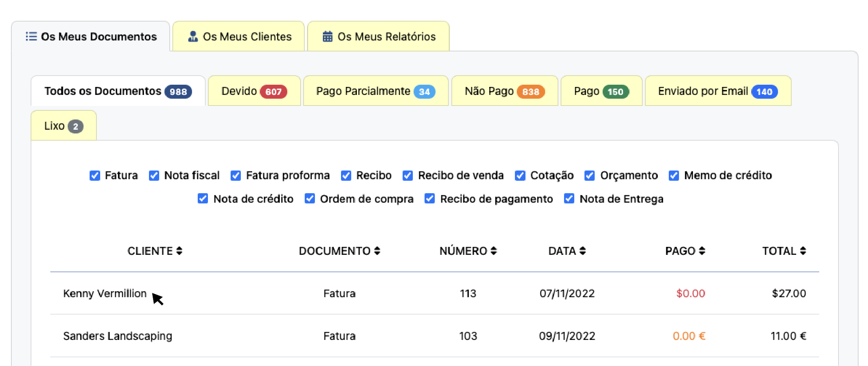This screenshot has width=868, height=366.
Task: Toggle the Recibo de venda checkbox
Action: (x=408, y=175)
